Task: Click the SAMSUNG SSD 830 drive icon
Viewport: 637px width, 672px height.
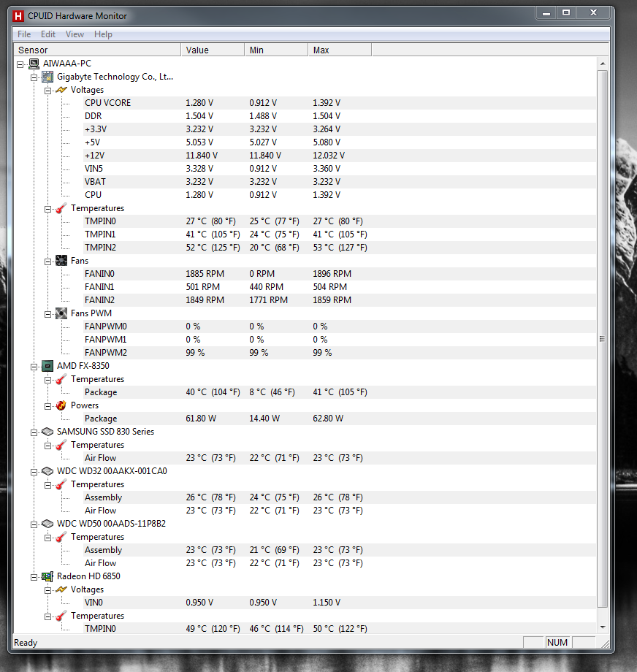Action: pos(47,432)
